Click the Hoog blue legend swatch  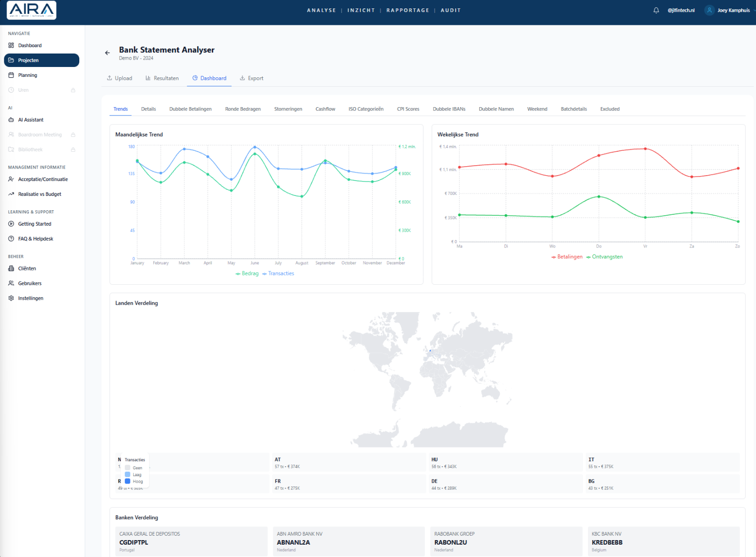(127, 481)
